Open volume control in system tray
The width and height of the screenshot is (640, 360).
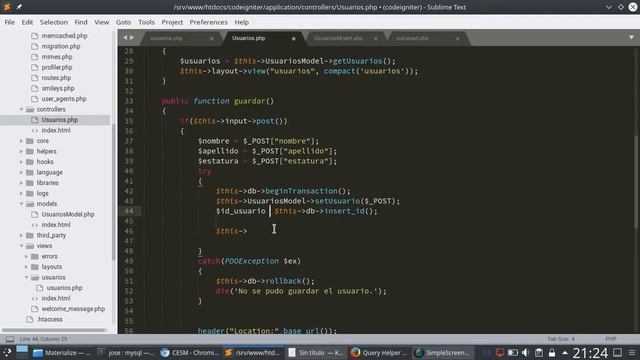(526, 353)
